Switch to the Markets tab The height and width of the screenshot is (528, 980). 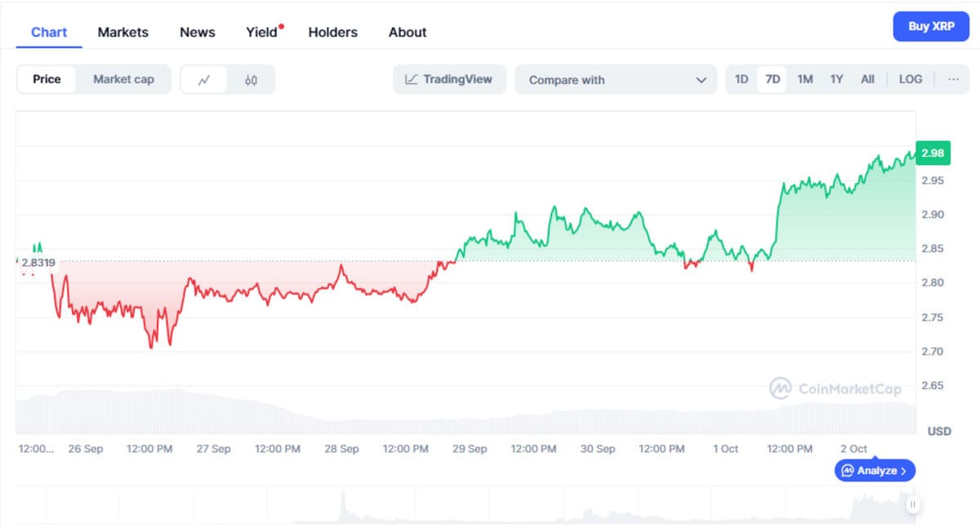click(x=123, y=32)
